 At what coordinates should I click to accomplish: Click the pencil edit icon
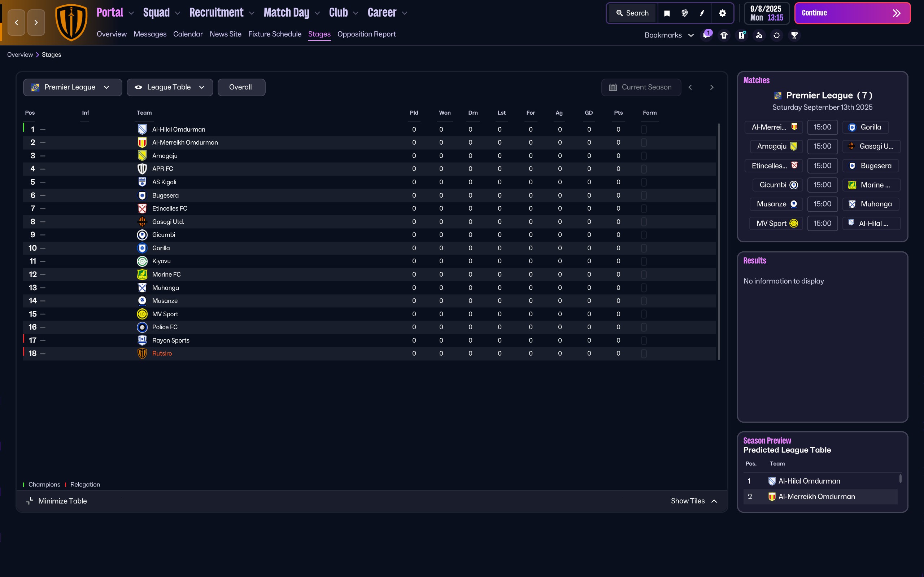point(702,13)
